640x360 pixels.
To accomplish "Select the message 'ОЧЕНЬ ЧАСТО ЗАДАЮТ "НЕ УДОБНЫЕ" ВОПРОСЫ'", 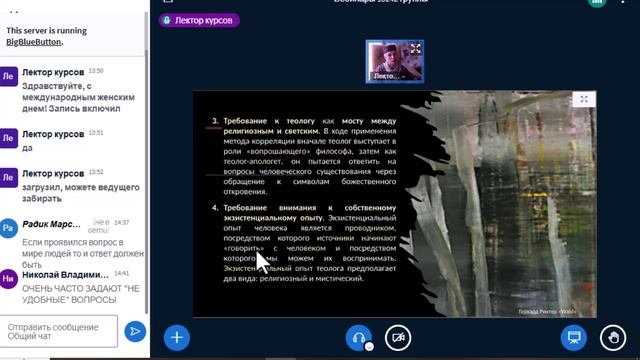I will point(81,294).
